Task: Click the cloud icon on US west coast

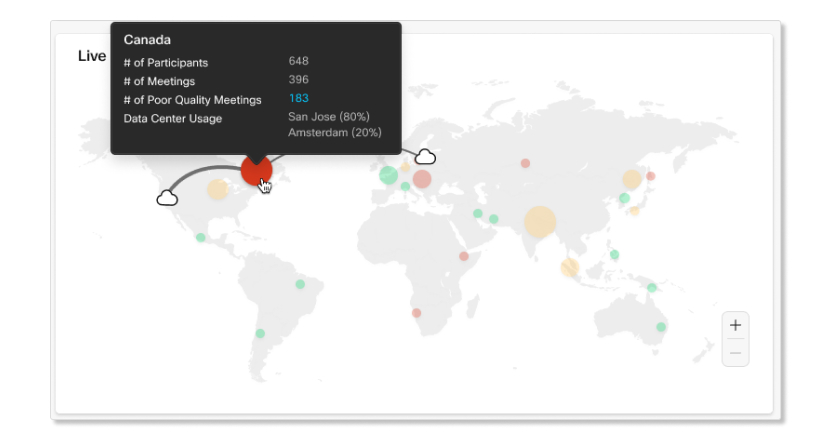Action: 167,198
